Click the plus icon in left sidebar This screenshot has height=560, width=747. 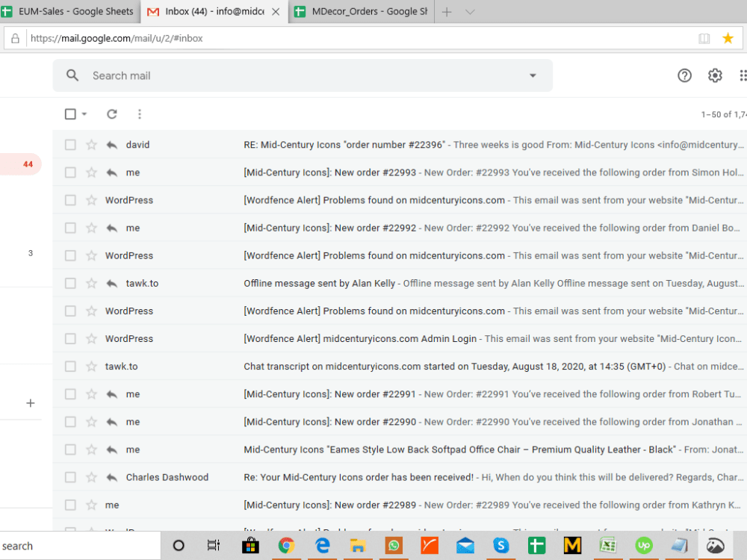point(31,403)
